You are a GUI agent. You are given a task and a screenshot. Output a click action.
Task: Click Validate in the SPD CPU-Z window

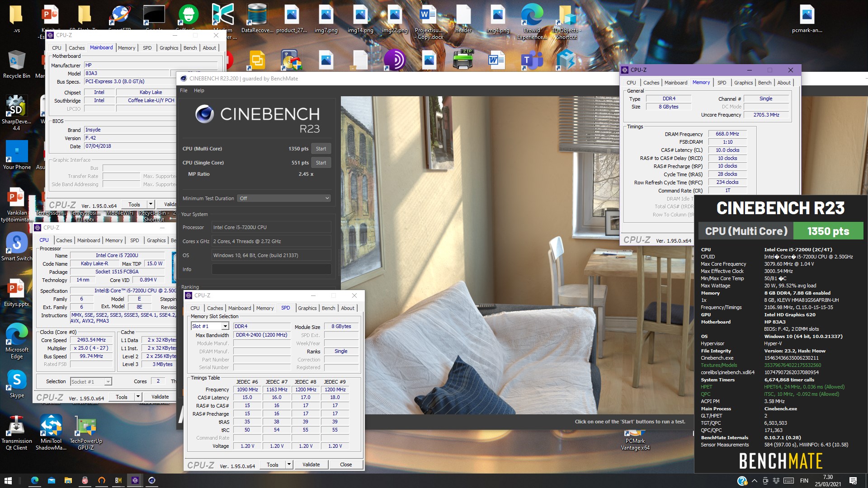[x=311, y=465]
